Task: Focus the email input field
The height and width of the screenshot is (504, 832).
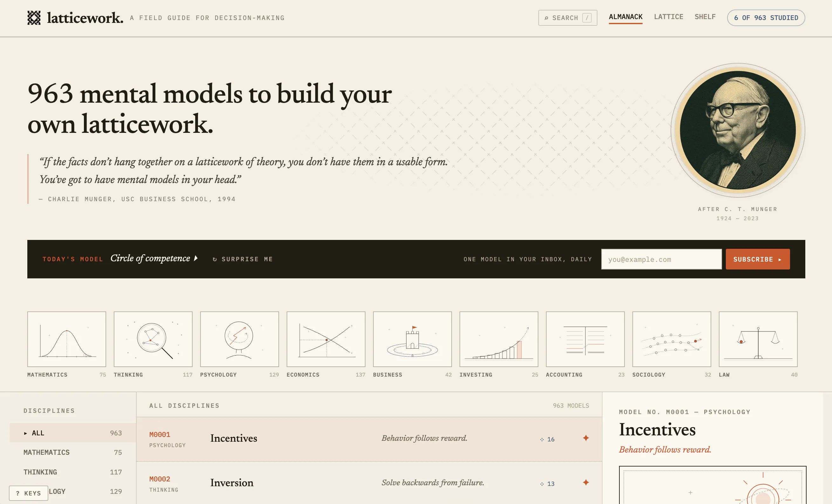Action: [661, 259]
